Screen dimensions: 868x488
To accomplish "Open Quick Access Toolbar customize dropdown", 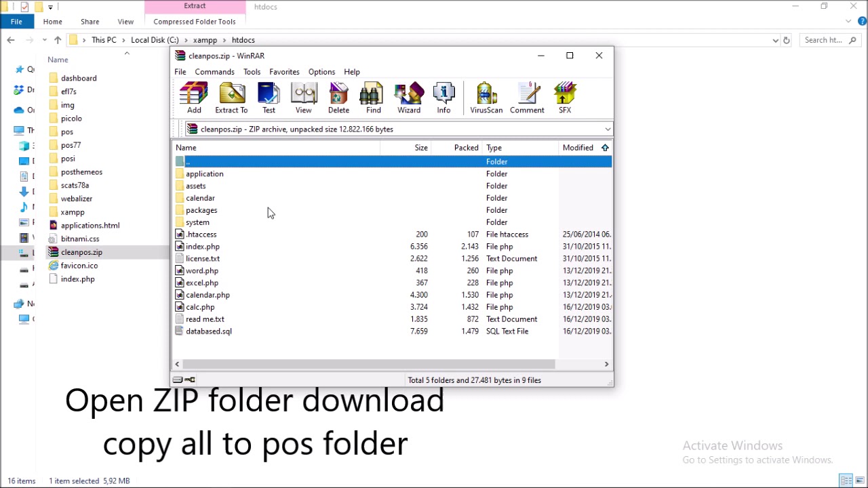I will click(x=50, y=7).
